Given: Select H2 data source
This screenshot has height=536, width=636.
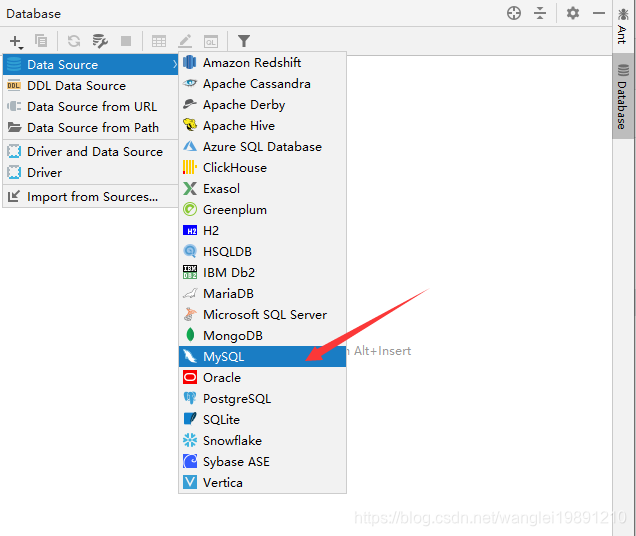Looking at the screenshot, I should pyautogui.click(x=262, y=231).
